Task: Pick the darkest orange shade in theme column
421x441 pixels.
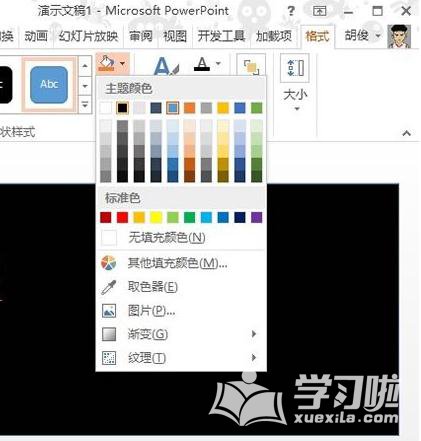Action: coord(189,176)
